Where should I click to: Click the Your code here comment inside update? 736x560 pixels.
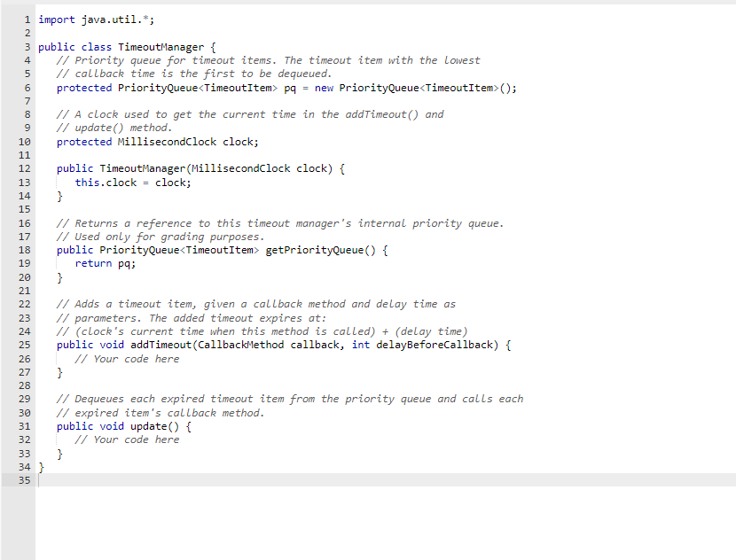(129, 439)
